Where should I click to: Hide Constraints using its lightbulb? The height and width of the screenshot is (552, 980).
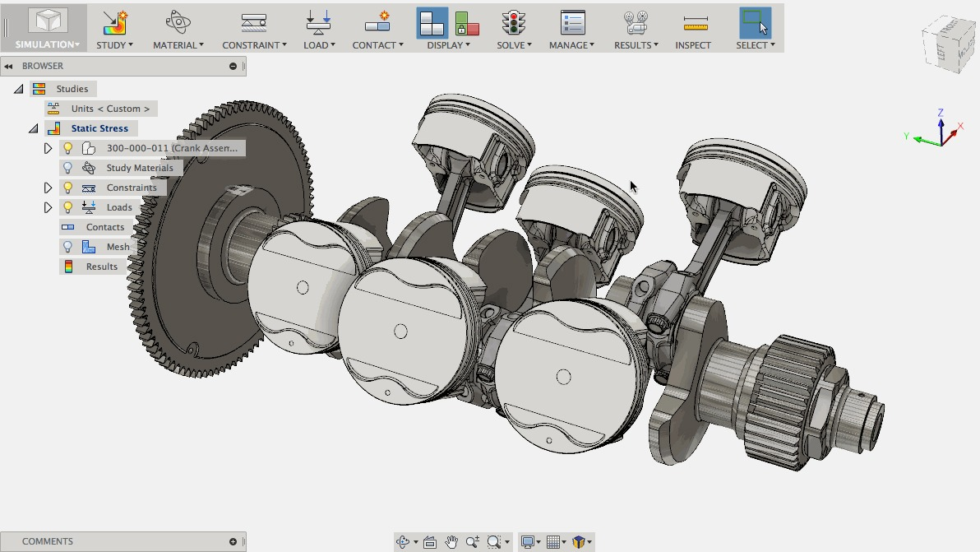click(x=68, y=188)
